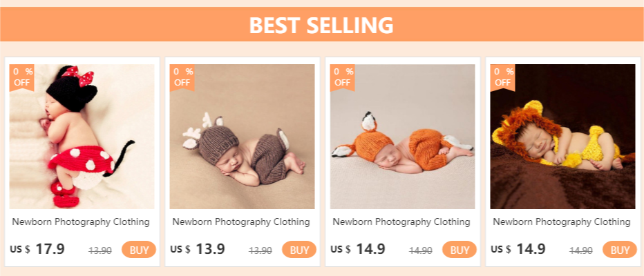Click the discount OFF badge on Minnie outfit
Viewport: 644px width, 276px height.
tap(21, 77)
